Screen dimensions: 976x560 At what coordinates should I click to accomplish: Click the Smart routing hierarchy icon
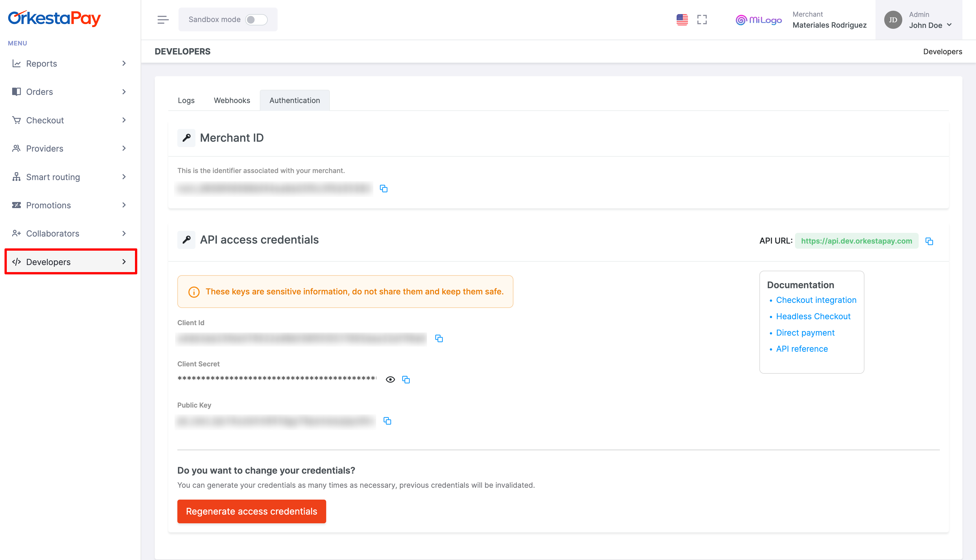[16, 177]
